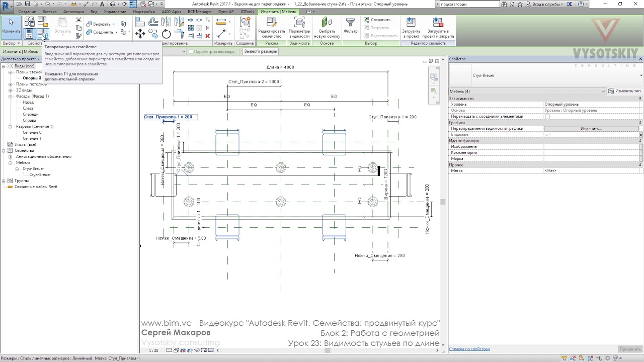Viewport: 644px width, 362px height.
Task: Open the Filter selection tool
Action: pos(351,26)
